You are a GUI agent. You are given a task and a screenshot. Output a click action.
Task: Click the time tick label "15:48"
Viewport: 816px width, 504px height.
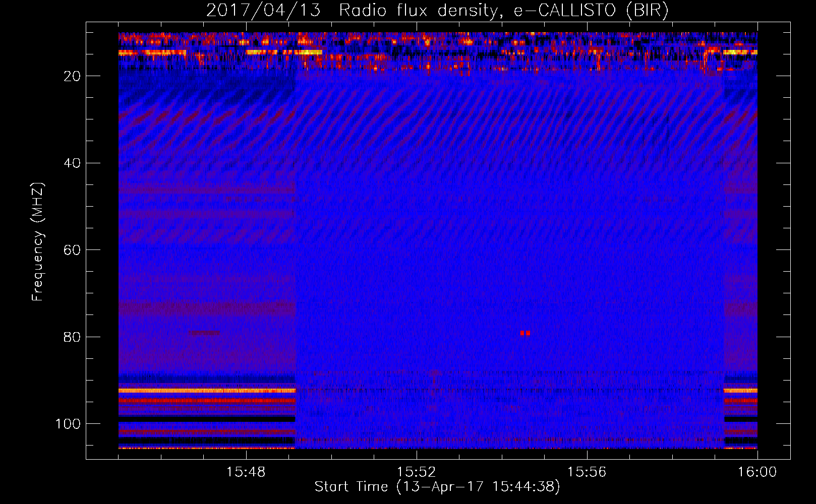click(x=246, y=472)
